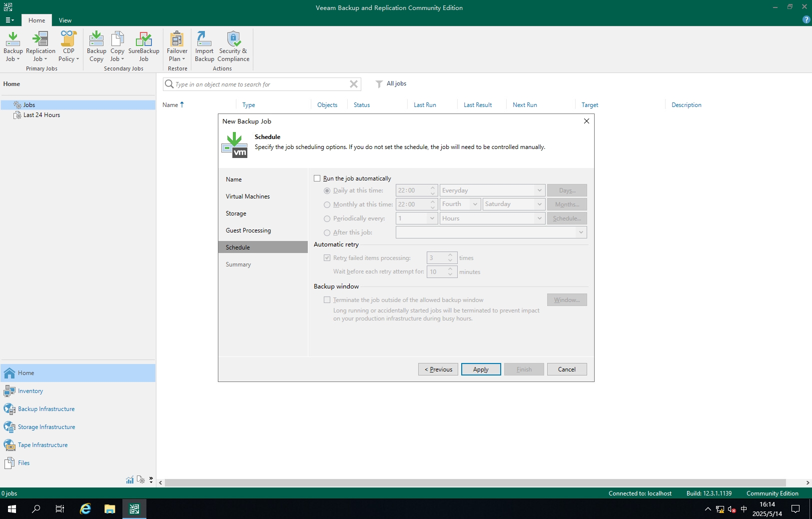Open the Failover Plan icon

177,46
